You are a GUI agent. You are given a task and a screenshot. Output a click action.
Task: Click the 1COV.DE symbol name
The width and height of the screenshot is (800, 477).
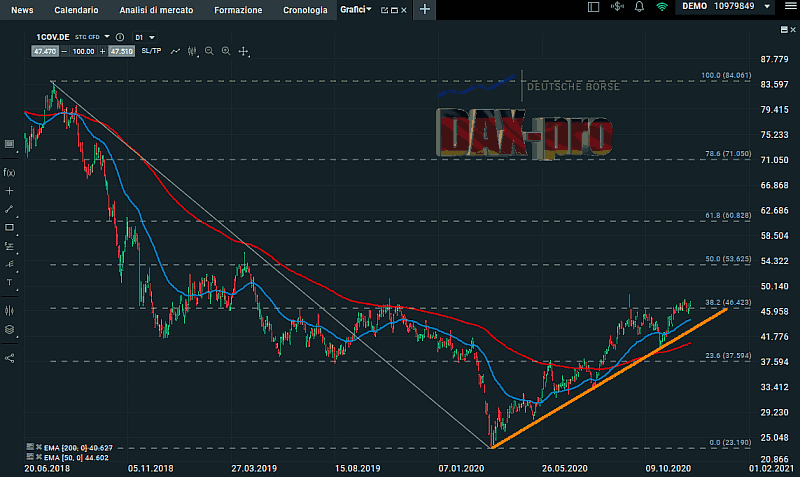coord(53,37)
